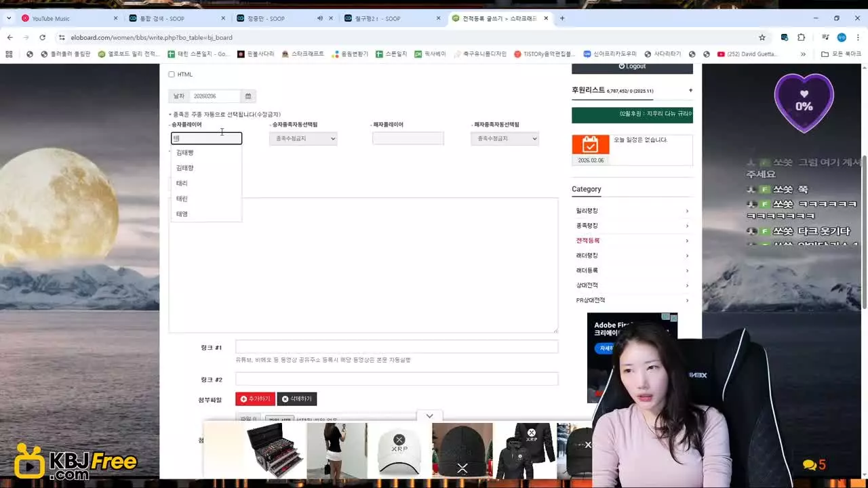Open the 승자종족자동선택팀 dropdown
This screenshot has height=488, width=868.
click(303, 138)
